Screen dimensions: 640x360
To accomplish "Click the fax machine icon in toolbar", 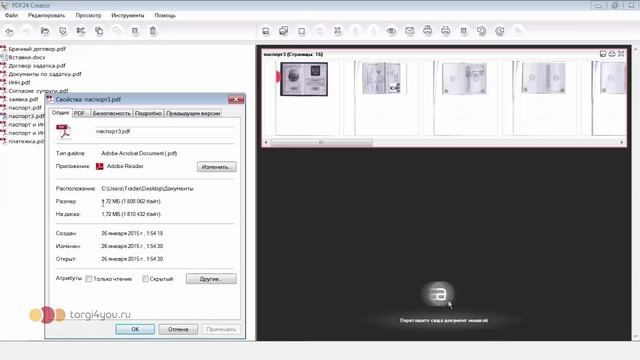I will pos(427,31).
